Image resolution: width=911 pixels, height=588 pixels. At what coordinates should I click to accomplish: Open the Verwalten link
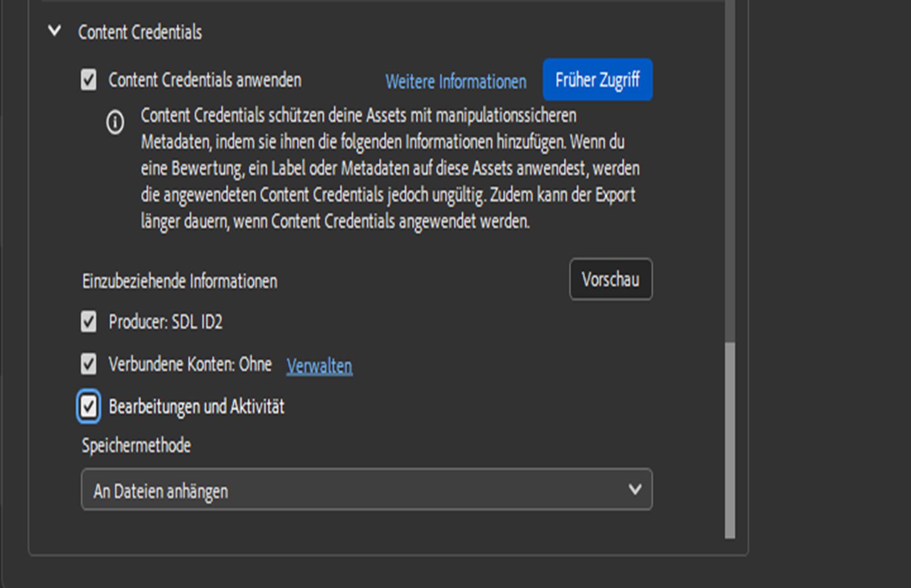(319, 365)
